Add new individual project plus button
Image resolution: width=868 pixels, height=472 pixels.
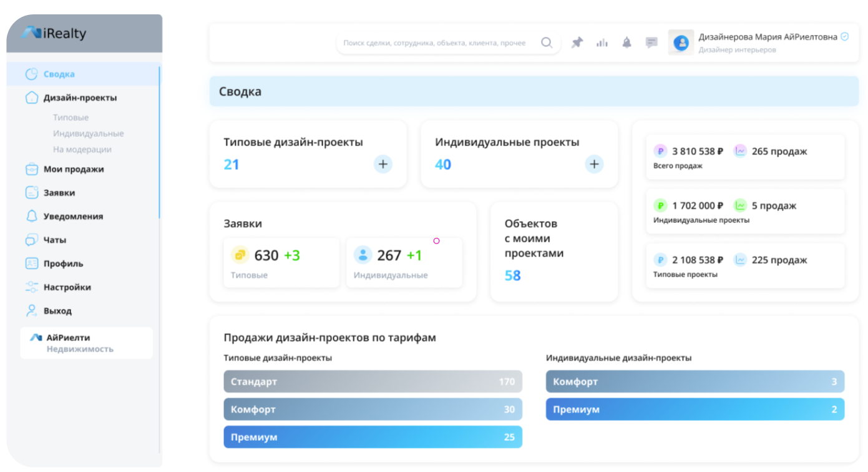click(594, 164)
